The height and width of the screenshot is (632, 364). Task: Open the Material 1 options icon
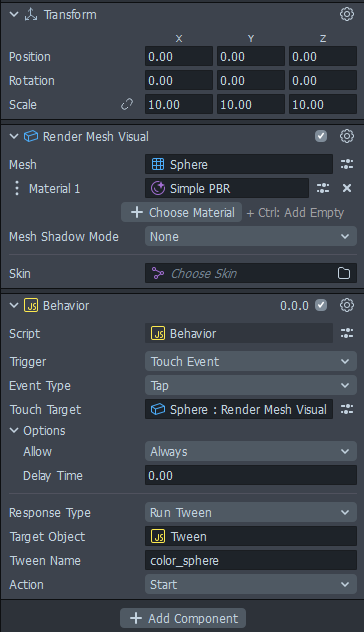click(x=322, y=188)
